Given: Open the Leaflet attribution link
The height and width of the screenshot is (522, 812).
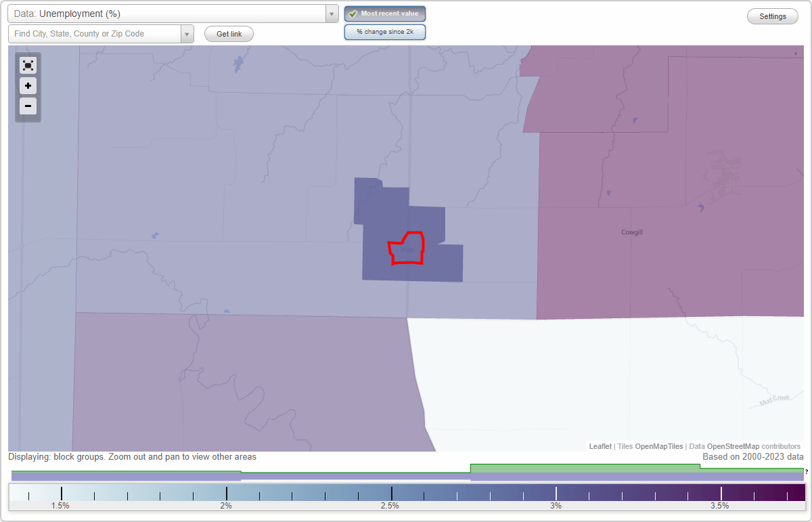Looking at the screenshot, I should click(x=600, y=446).
